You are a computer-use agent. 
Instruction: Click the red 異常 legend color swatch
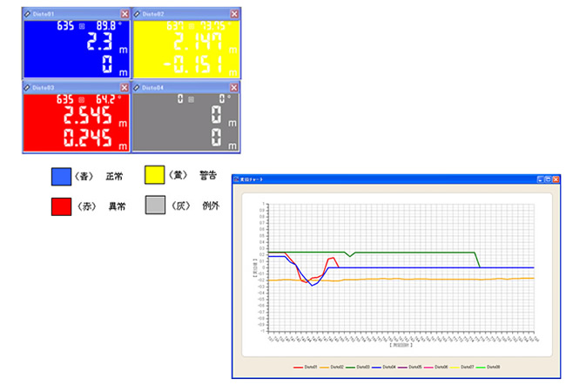[61, 206]
